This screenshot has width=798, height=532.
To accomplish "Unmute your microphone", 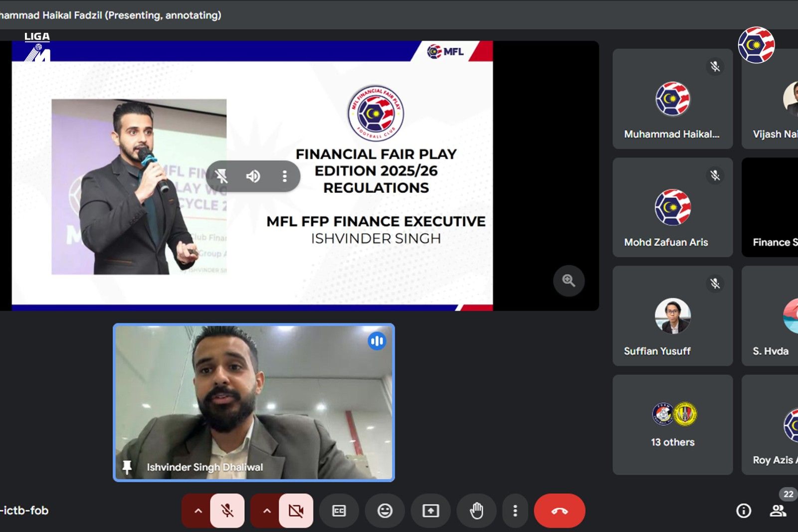I will click(227, 511).
